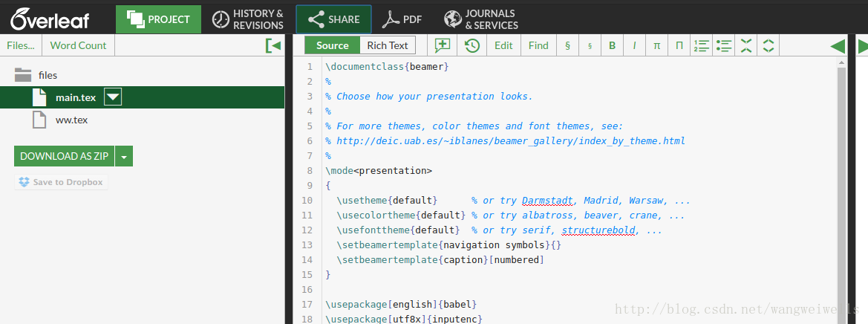Click Find in editor toolbar
868x324 pixels.
(x=538, y=45)
